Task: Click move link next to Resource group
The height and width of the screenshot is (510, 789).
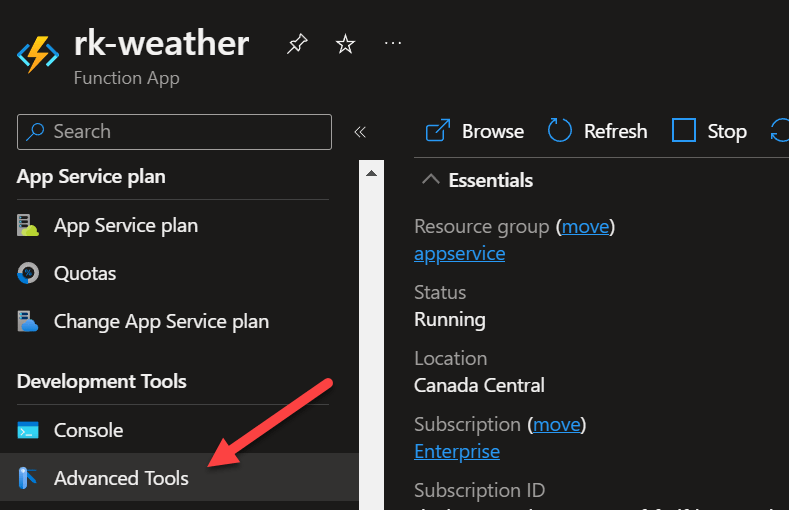Action: pyautogui.click(x=585, y=227)
